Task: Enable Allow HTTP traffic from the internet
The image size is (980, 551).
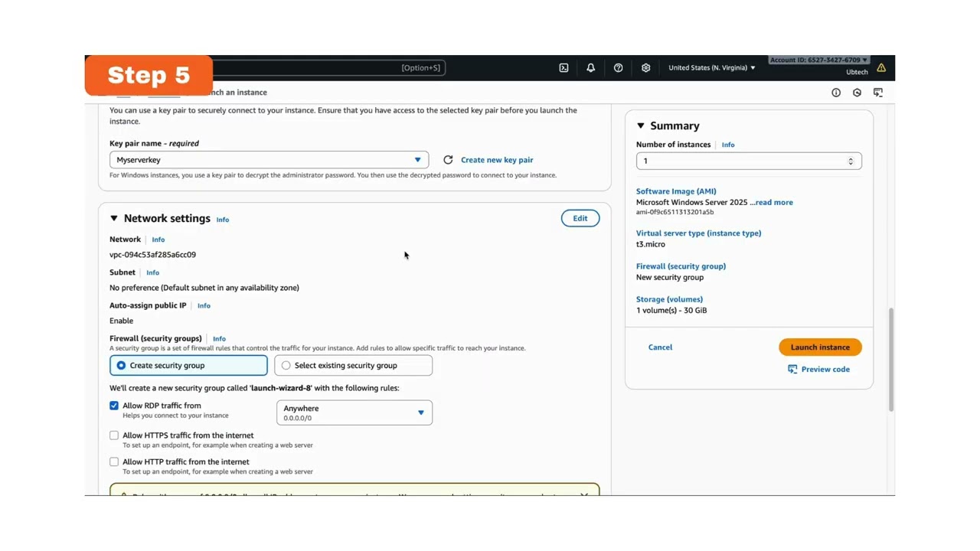Action: pyautogui.click(x=114, y=462)
